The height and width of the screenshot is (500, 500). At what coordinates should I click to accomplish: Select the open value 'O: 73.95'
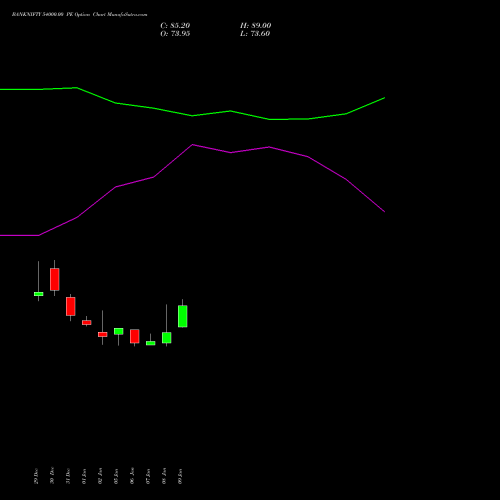(x=175, y=34)
